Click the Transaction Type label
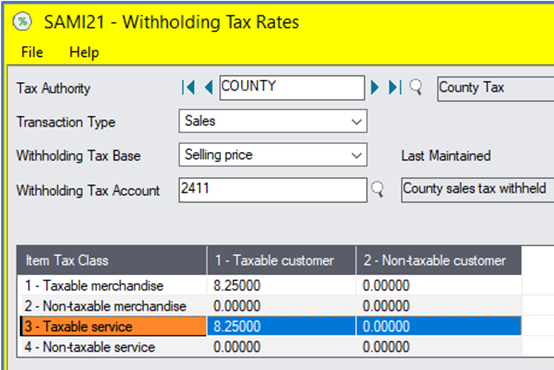554x370 pixels. tap(66, 122)
